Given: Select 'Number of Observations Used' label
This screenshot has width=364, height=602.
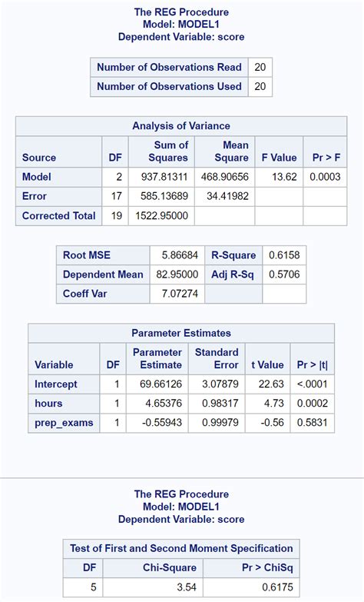Looking at the screenshot, I should (x=169, y=86).
